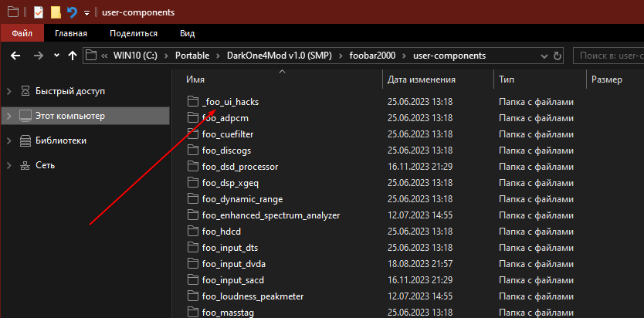Screen dimensions: 644x318
Task: Expand the Сеть tree node
Action: 9,165
